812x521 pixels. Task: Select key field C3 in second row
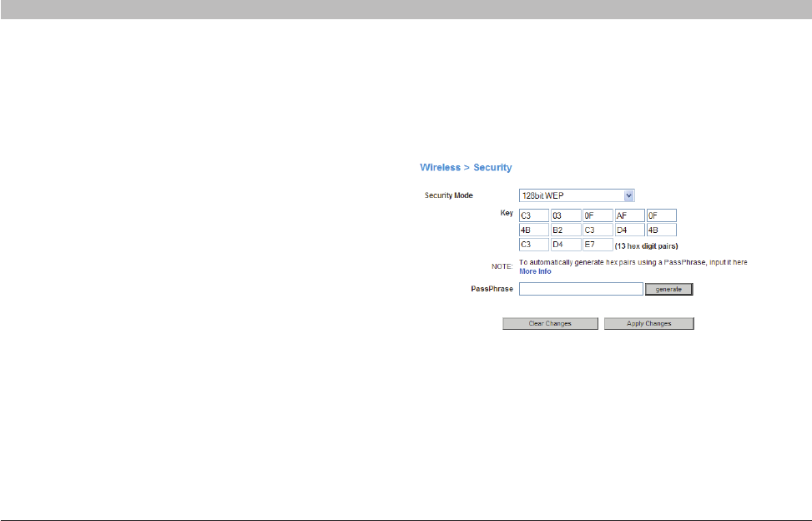[x=598, y=230]
